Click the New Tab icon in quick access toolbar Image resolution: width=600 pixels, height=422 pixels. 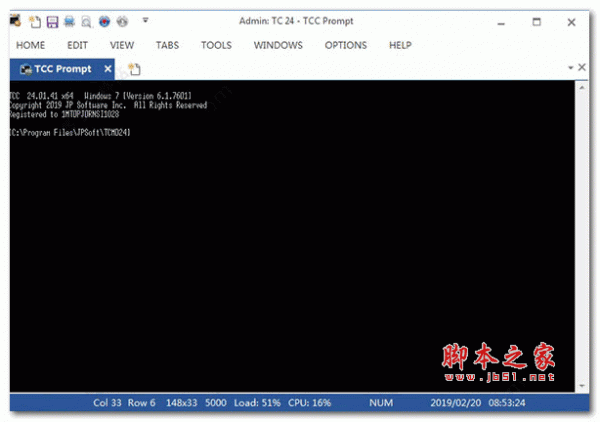tap(35, 21)
